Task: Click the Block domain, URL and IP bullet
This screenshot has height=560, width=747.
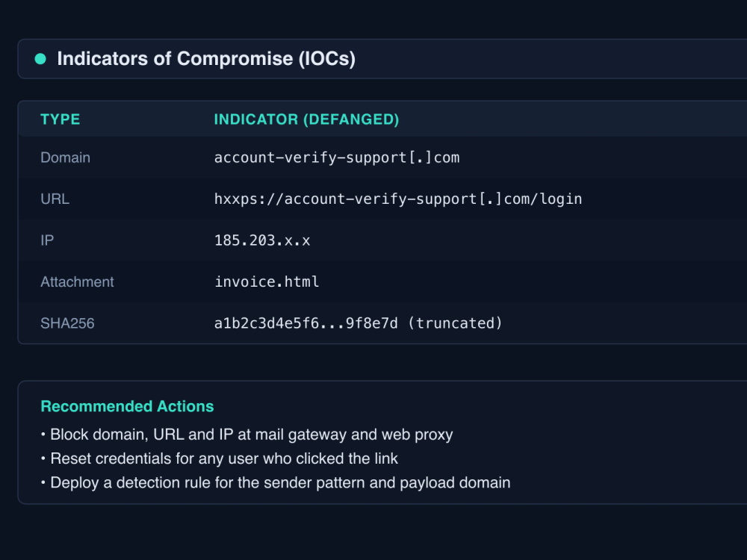Action: [x=247, y=435]
